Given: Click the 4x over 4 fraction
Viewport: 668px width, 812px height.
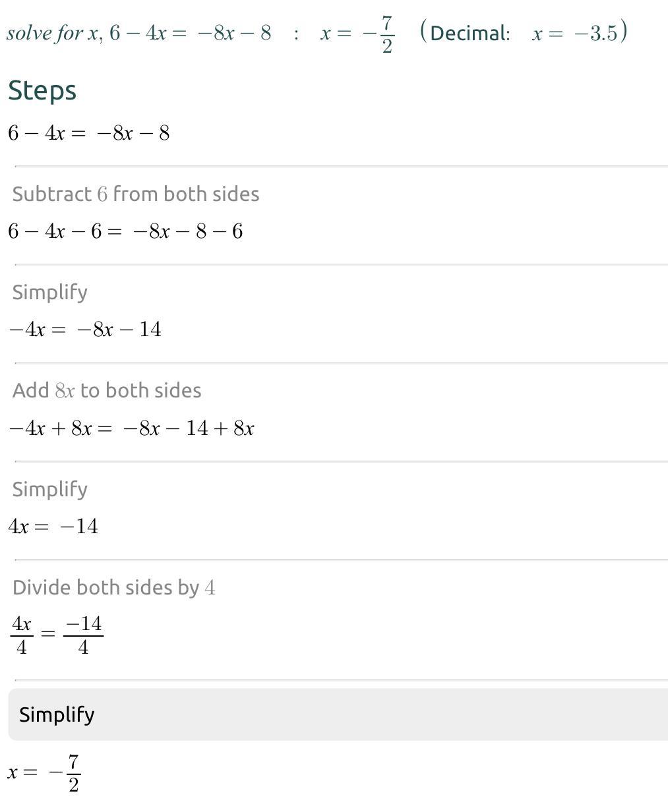Looking at the screenshot, I should pyautogui.click(x=22, y=635).
